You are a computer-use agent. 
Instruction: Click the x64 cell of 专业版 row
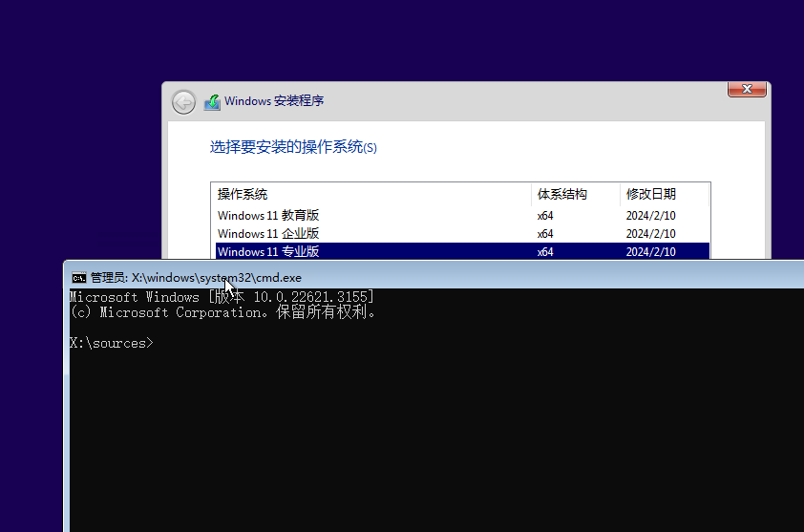tap(545, 252)
